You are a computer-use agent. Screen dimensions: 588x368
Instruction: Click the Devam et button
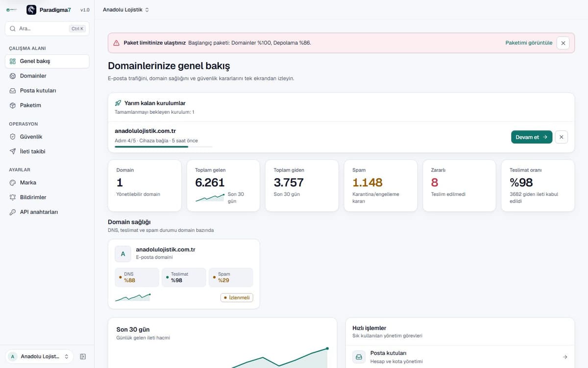[x=532, y=137]
